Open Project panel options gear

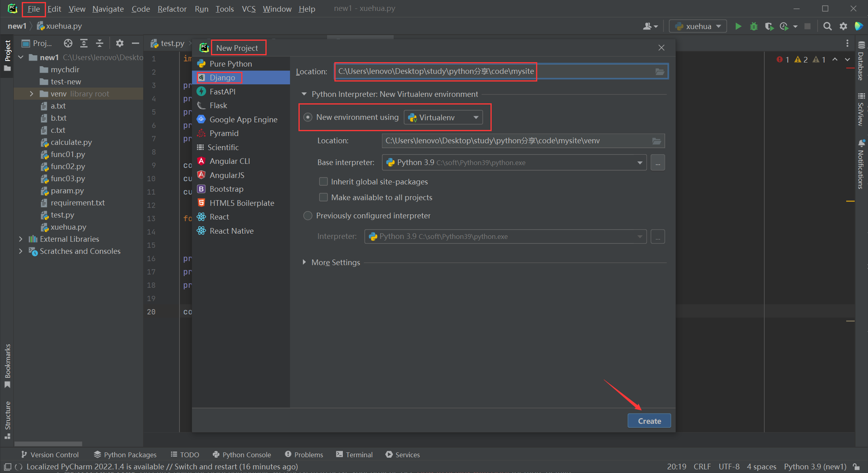click(x=119, y=43)
